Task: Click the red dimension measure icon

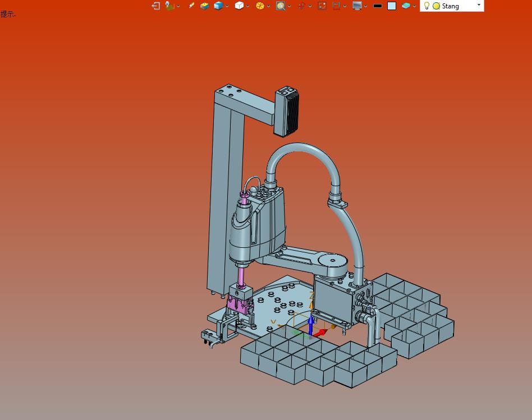Action: click(x=336, y=6)
